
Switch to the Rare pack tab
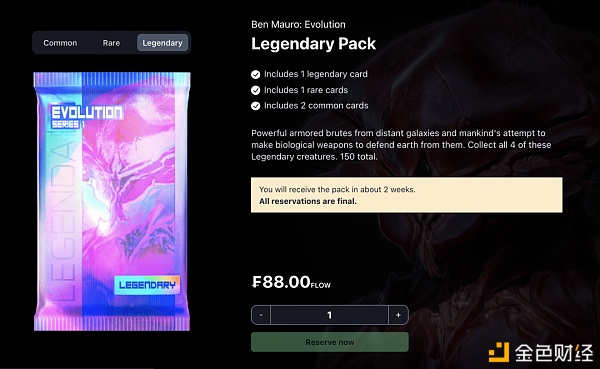pyautogui.click(x=111, y=43)
